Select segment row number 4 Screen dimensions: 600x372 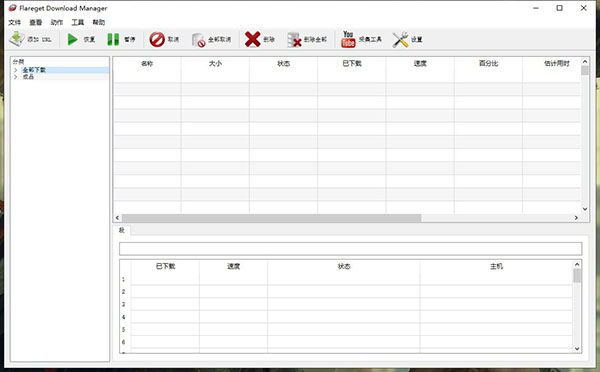(123, 317)
